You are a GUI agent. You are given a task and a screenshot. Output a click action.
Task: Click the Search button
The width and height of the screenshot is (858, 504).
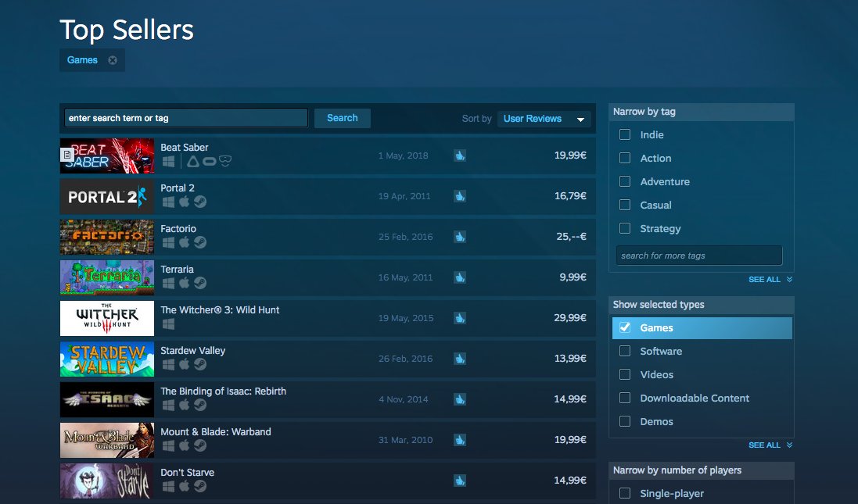pyautogui.click(x=342, y=118)
